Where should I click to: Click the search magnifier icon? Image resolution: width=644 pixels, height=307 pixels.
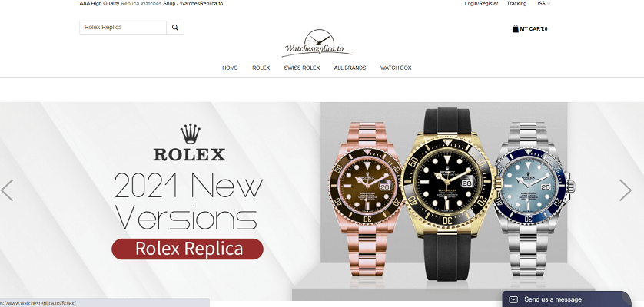175,28
